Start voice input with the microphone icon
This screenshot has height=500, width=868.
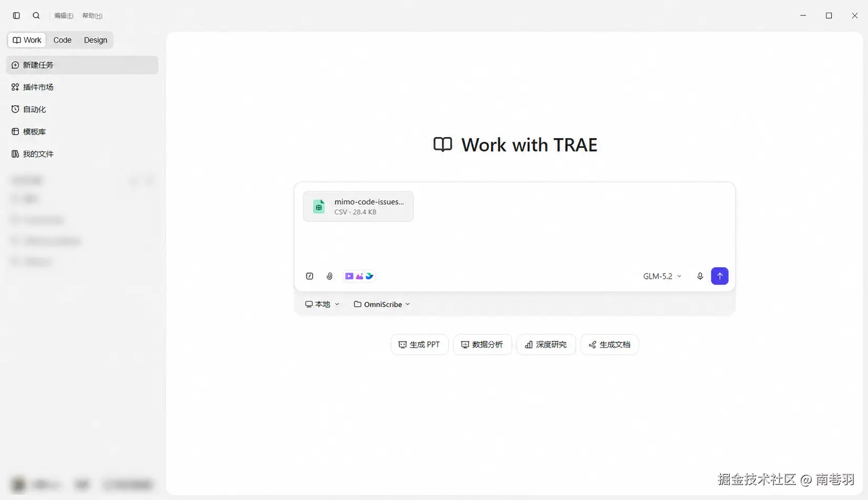(700, 276)
